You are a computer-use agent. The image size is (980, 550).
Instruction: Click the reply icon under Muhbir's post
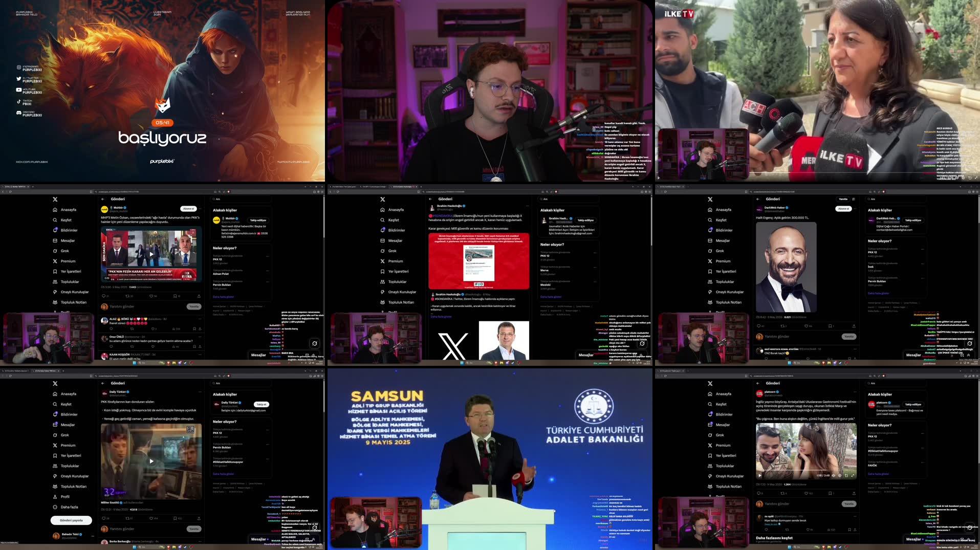103,296
